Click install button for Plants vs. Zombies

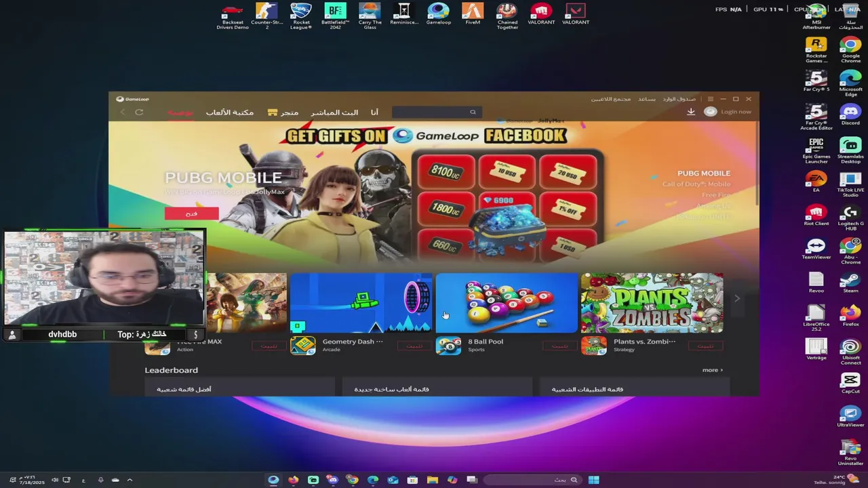coord(705,346)
